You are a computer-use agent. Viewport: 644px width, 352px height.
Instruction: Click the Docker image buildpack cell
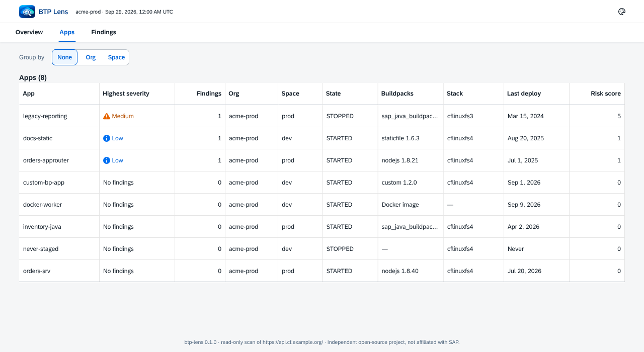coord(400,205)
